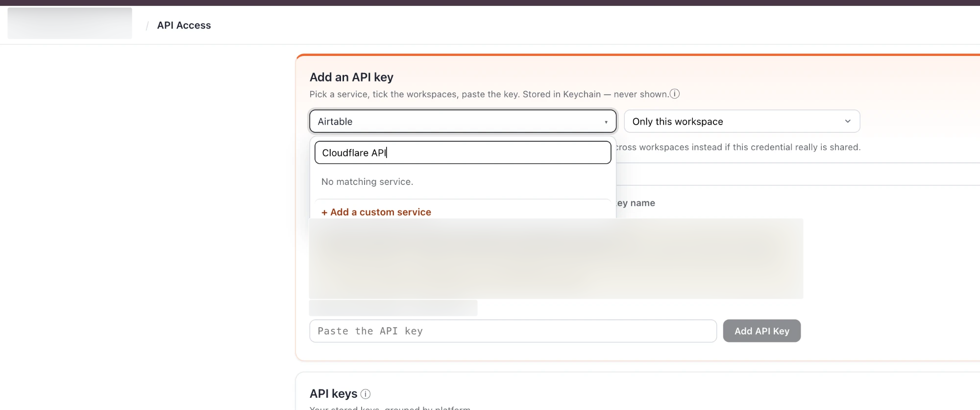Image resolution: width=980 pixels, height=410 pixels.
Task: Expand the 'Only this workspace' dropdown
Action: pos(742,121)
